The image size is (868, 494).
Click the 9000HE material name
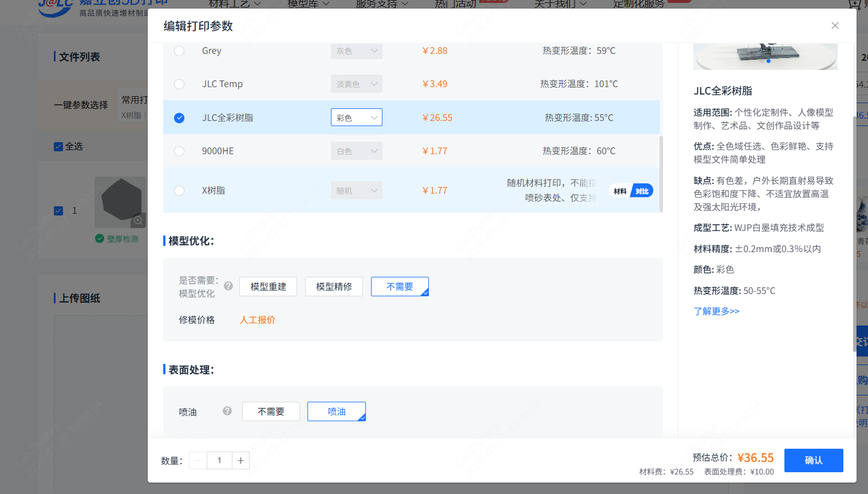point(218,151)
